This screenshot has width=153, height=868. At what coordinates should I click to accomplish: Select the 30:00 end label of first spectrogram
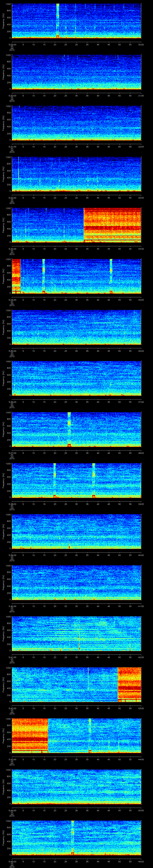[x=141, y=44]
